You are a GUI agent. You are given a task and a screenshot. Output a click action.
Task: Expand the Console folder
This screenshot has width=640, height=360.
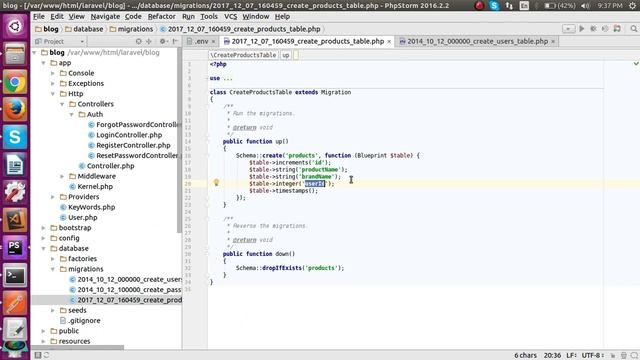pos(53,73)
